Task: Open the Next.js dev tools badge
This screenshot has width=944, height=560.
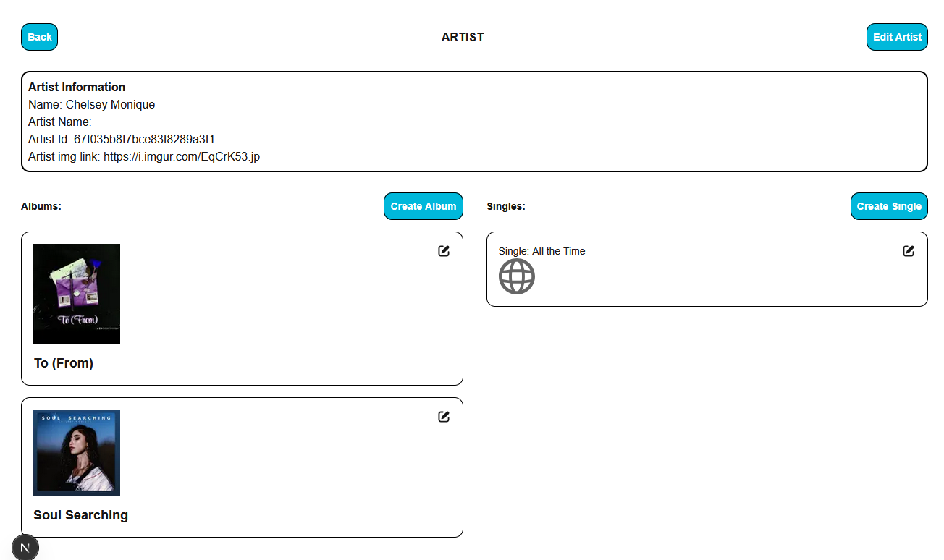Action: (25, 547)
